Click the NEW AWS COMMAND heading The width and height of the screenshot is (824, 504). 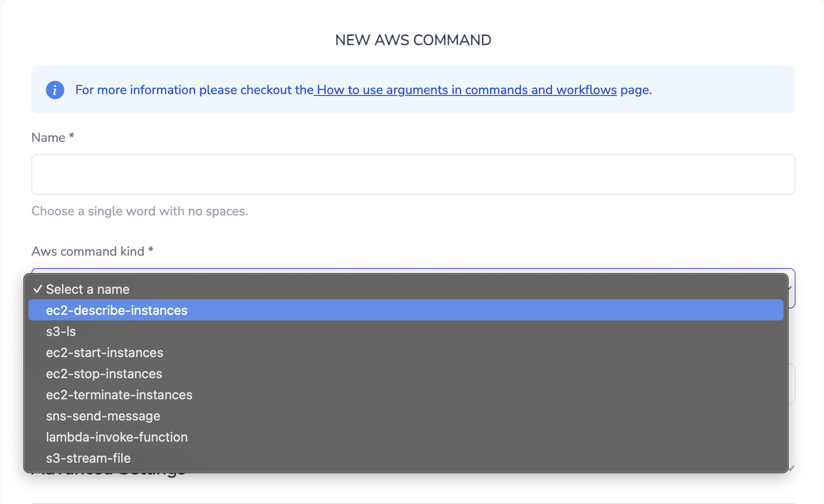pos(413,40)
